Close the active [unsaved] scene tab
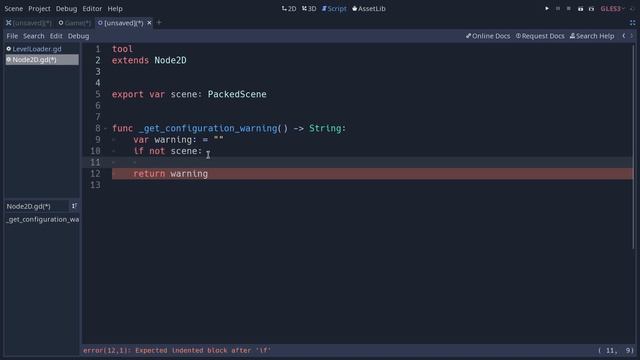640x360 pixels. (x=149, y=23)
